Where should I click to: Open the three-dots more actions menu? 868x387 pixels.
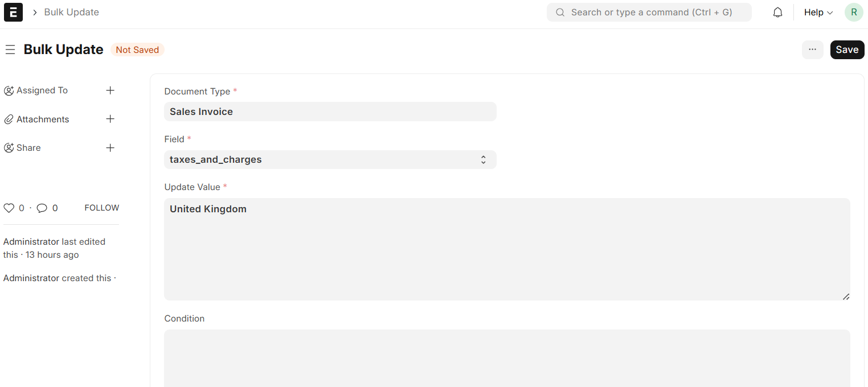point(813,50)
